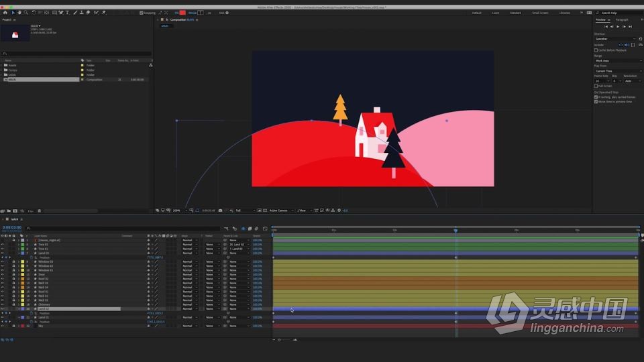
Task: Select the Zoom magnifier tool
Action: [x=26, y=13]
